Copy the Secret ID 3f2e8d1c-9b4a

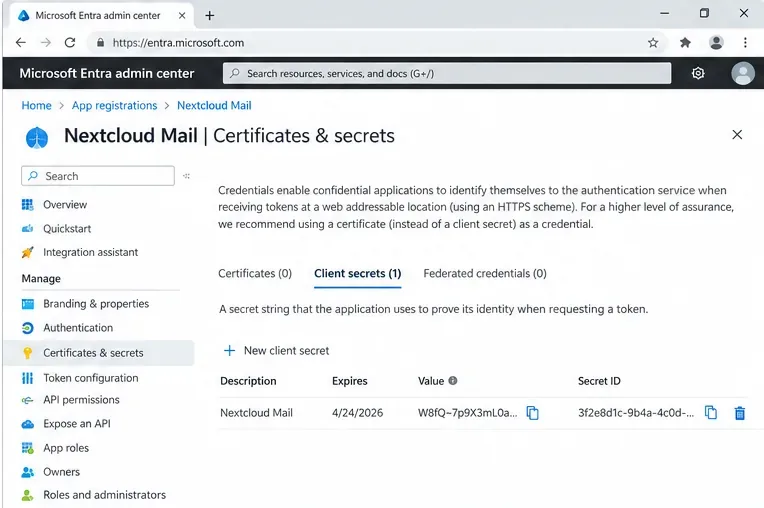click(x=711, y=413)
